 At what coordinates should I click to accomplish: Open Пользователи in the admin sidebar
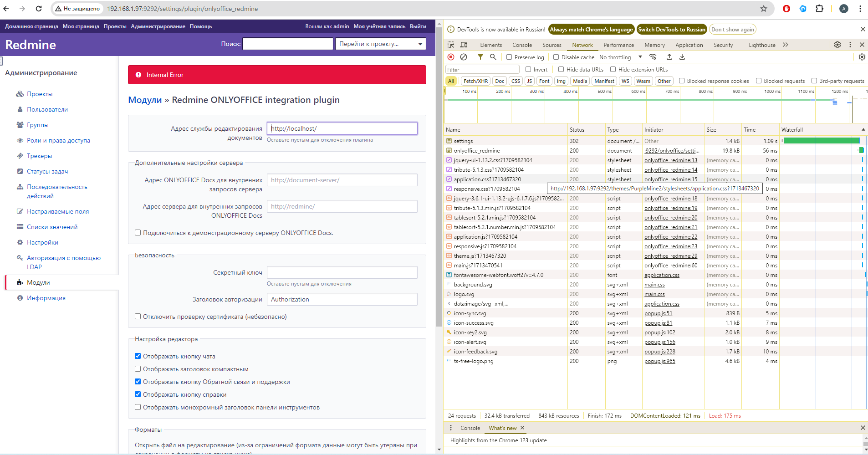coord(47,109)
